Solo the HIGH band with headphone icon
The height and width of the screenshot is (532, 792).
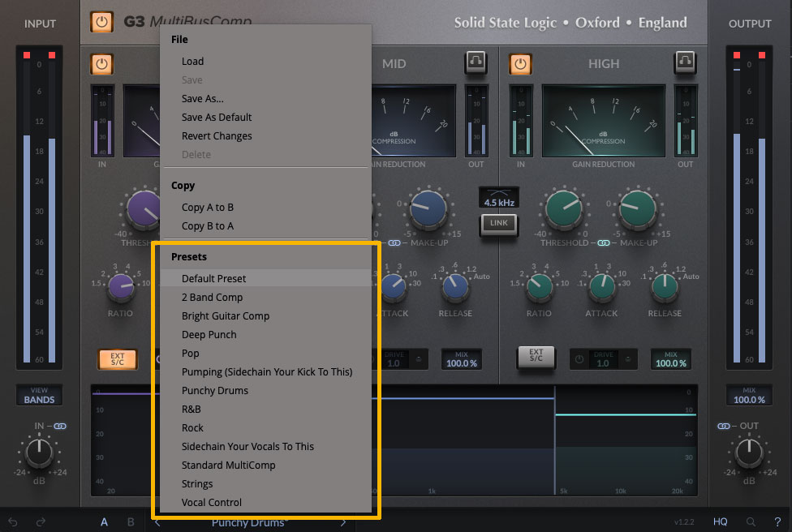coord(686,62)
